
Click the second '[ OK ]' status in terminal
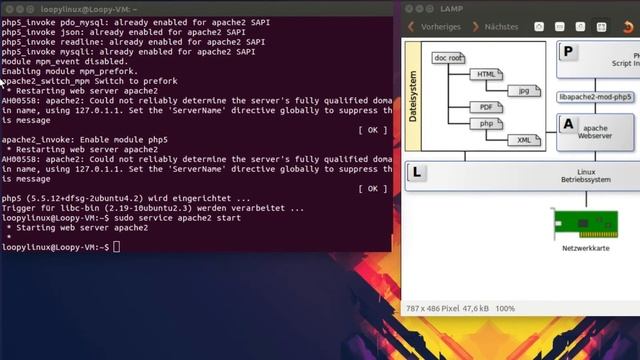pyautogui.click(x=373, y=189)
